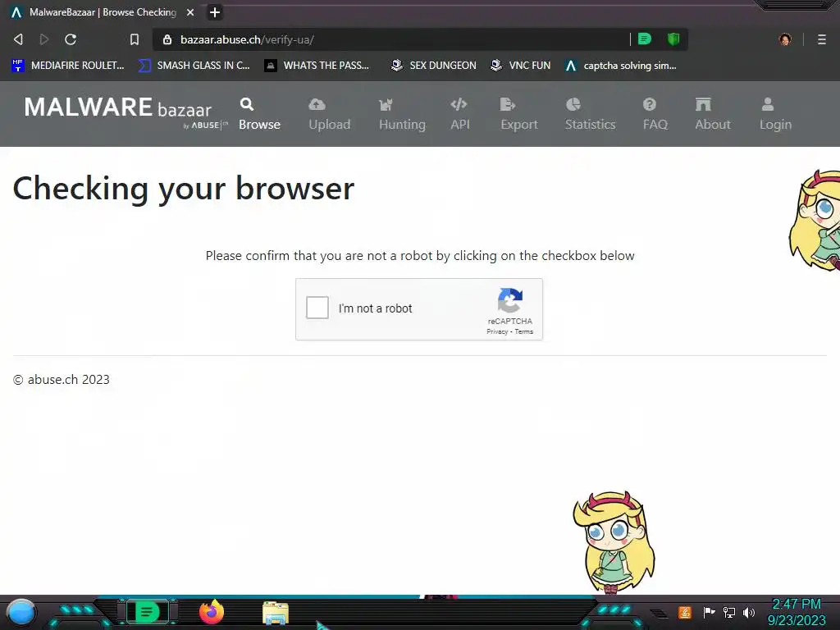Click the MALWARE bazaar logo
This screenshot has width=840, height=630.
(x=126, y=112)
